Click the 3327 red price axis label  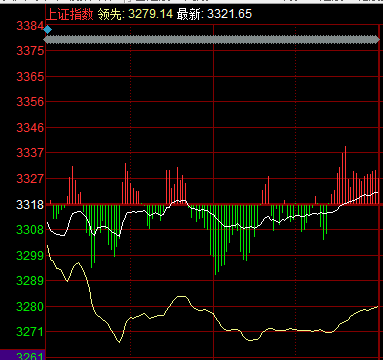(30, 178)
